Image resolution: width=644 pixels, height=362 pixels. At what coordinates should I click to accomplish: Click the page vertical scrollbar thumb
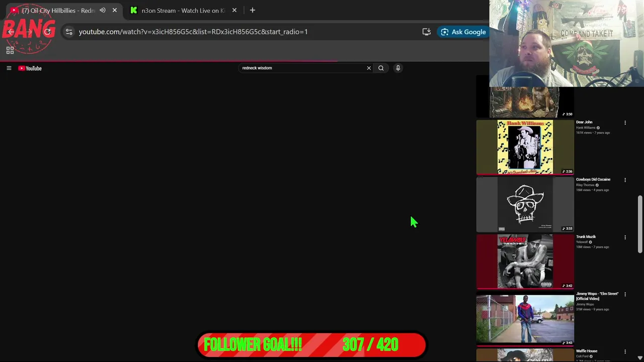coord(640,224)
